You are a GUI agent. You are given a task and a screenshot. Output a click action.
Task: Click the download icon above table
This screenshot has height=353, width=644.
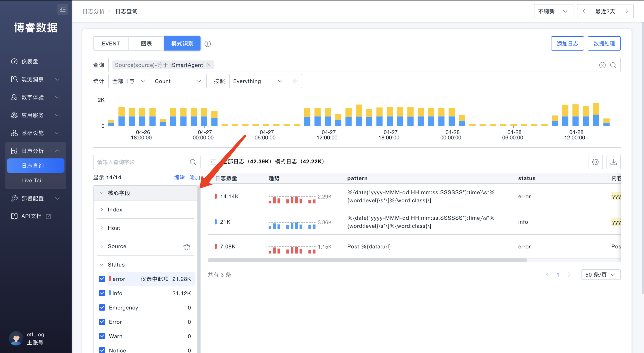(614, 162)
